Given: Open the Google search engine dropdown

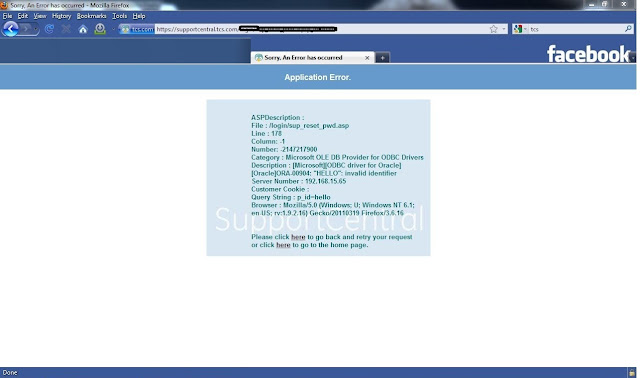Looking at the screenshot, I should [520, 29].
